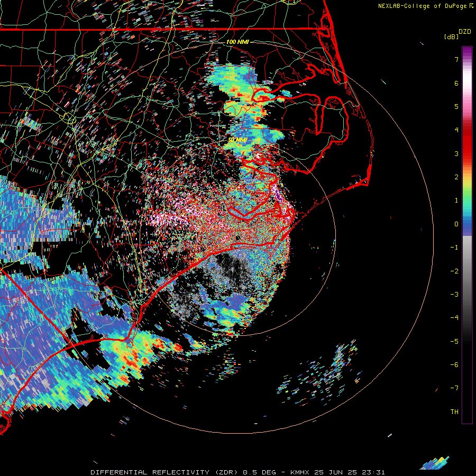Click the -3 value on the color scale

pyautogui.click(x=454, y=295)
